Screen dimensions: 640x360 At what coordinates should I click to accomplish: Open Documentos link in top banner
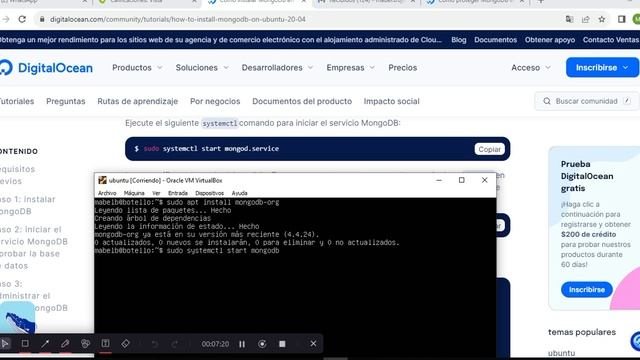(496, 40)
